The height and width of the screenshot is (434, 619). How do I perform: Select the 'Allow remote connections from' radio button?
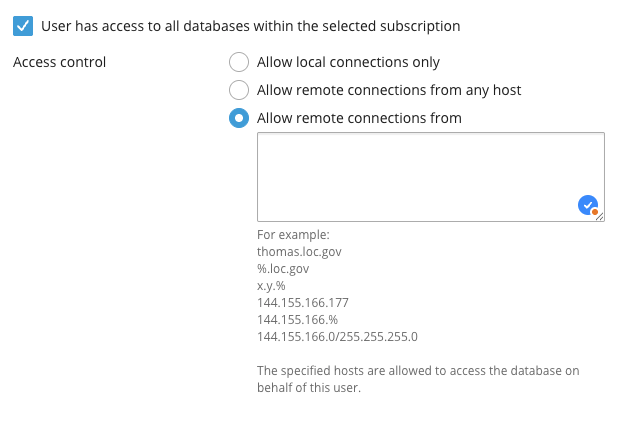pos(239,118)
